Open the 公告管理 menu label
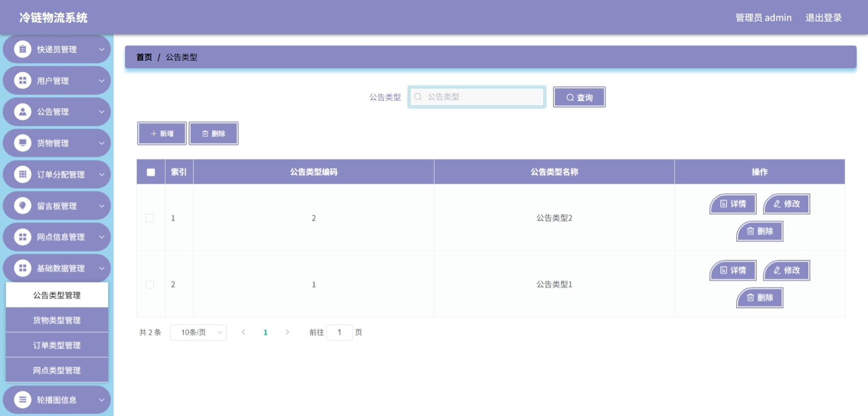This screenshot has width=868, height=416. 53,112
